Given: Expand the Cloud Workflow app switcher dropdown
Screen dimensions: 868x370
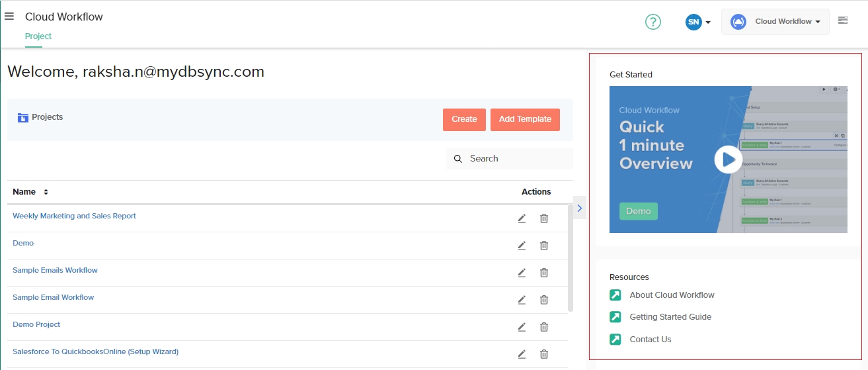Looking at the screenshot, I should coord(775,22).
